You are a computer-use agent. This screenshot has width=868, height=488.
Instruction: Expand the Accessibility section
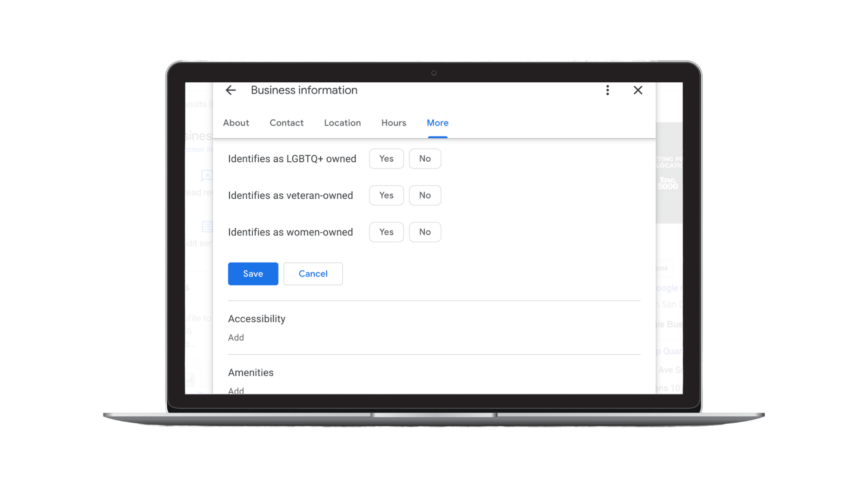tap(256, 319)
